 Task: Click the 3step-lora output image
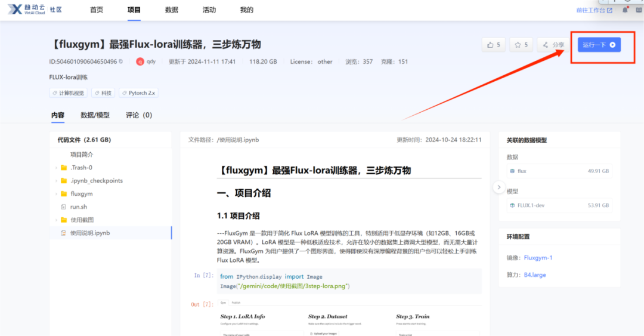[x=349, y=317]
